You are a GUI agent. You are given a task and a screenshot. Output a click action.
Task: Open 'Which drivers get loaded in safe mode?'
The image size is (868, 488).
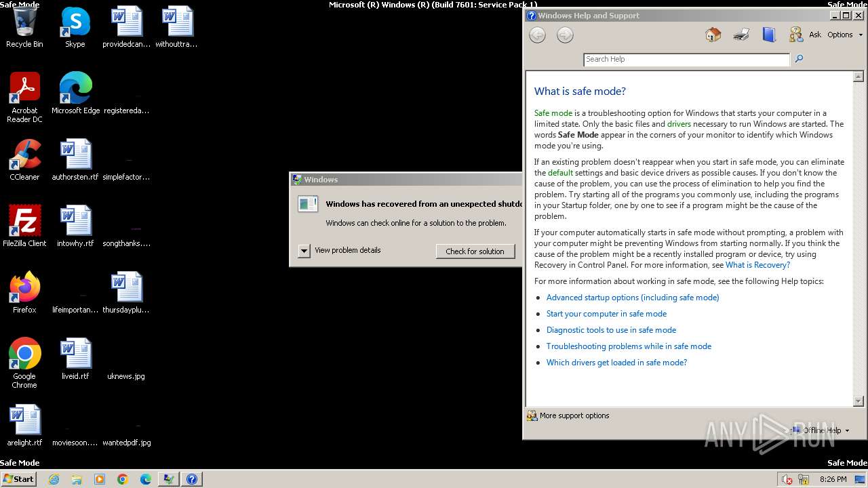tap(616, 363)
